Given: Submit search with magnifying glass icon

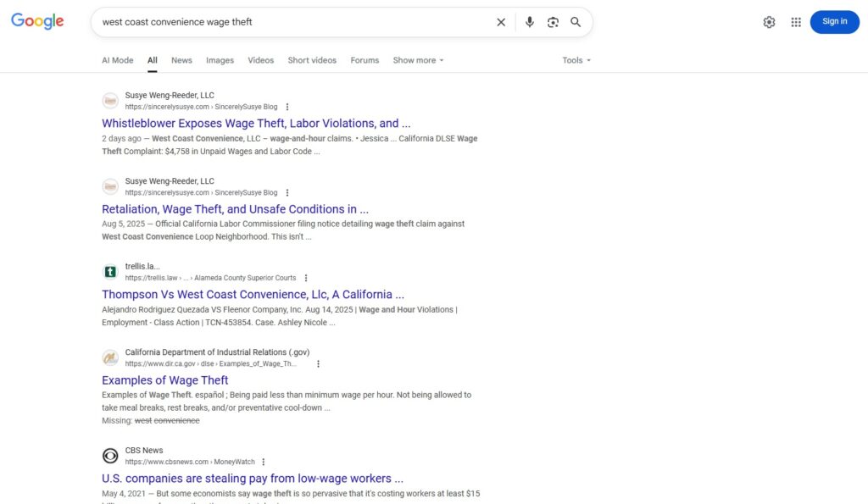Looking at the screenshot, I should point(576,22).
